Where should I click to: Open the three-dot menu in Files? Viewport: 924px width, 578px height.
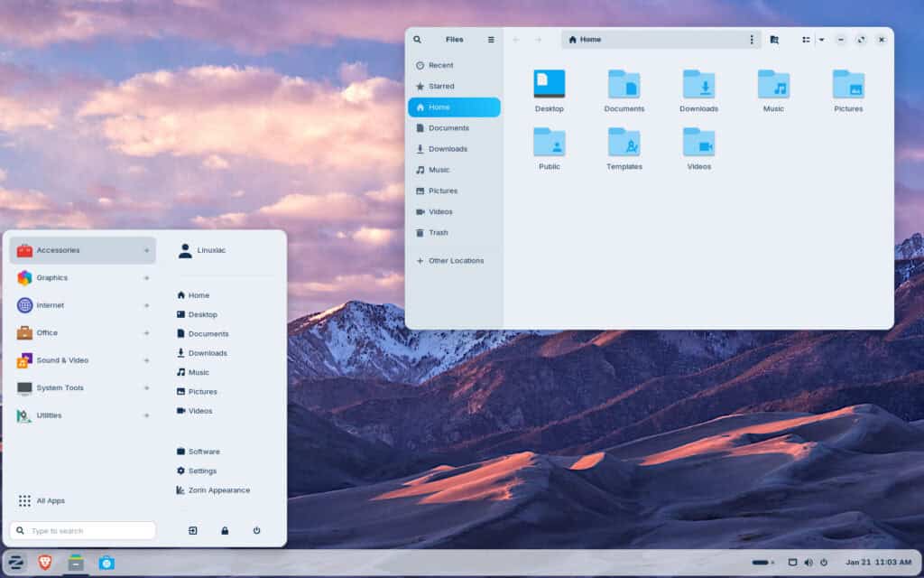click(x=752, y=39)
